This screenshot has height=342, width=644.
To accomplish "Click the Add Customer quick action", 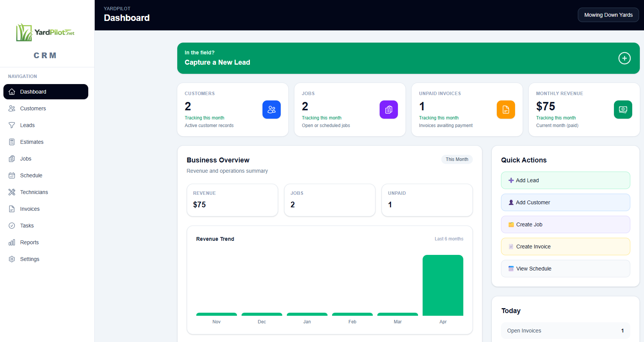I will click(565, 202).
